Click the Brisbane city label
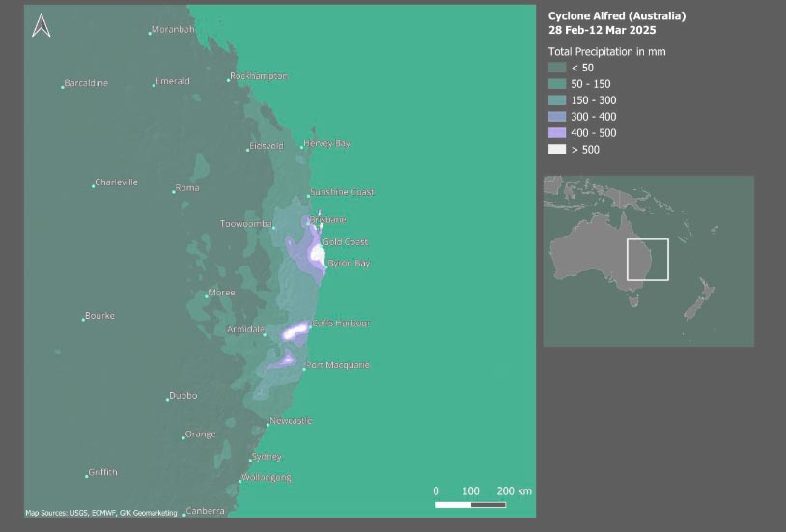 [x=328, y=219]
